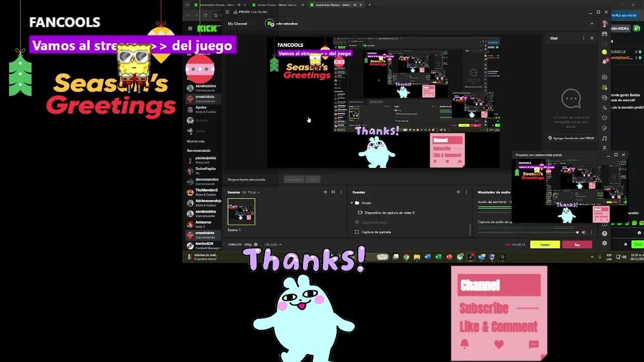Open music note icon in PRISM sidebar
Viewport: 644px width, 362px height.
tap(604, 138)
